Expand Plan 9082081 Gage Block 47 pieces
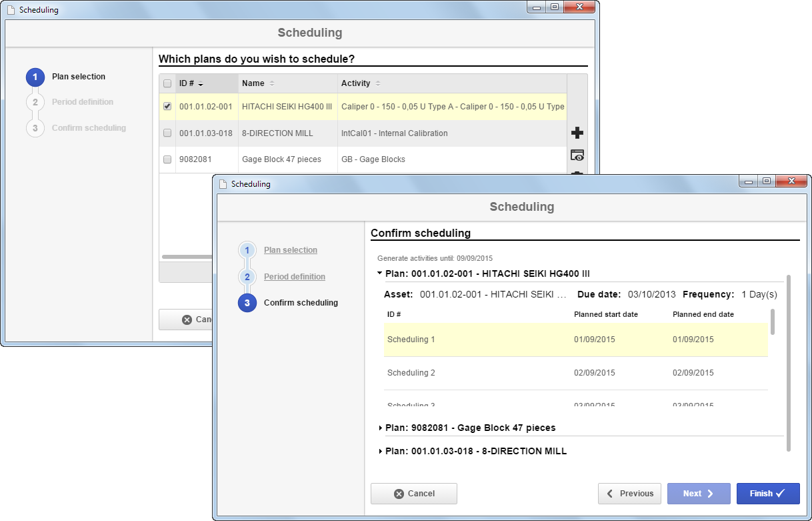 [380, 428]
